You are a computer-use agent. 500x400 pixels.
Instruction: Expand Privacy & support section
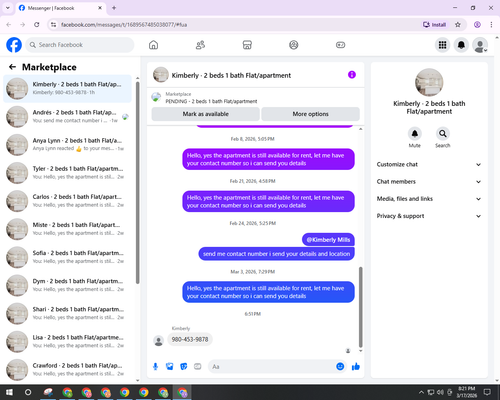[429, 216]
